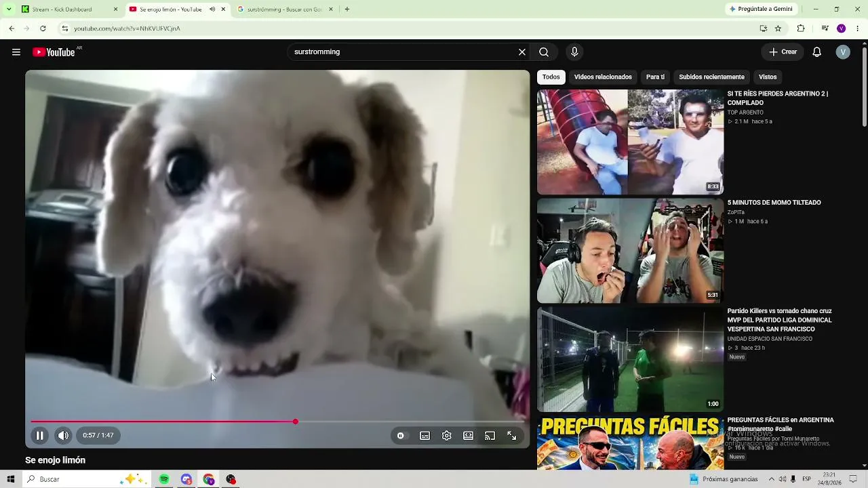Open the 5 MINUTOS DE MOMO thumbnail
Screen dimensions: 868x488
click(630, 251)
